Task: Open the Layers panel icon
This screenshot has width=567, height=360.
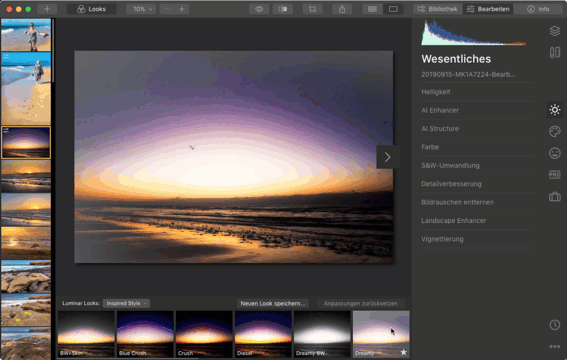Action: 555,31
